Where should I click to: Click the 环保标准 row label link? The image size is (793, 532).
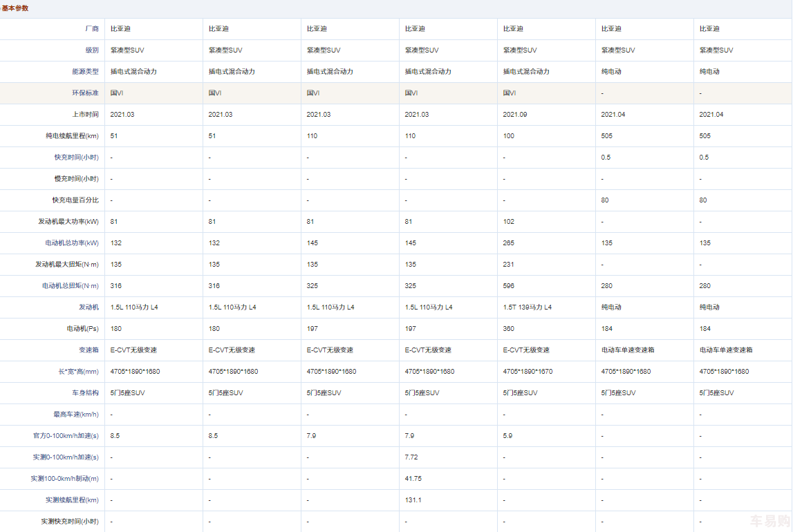tap(86, 93)
